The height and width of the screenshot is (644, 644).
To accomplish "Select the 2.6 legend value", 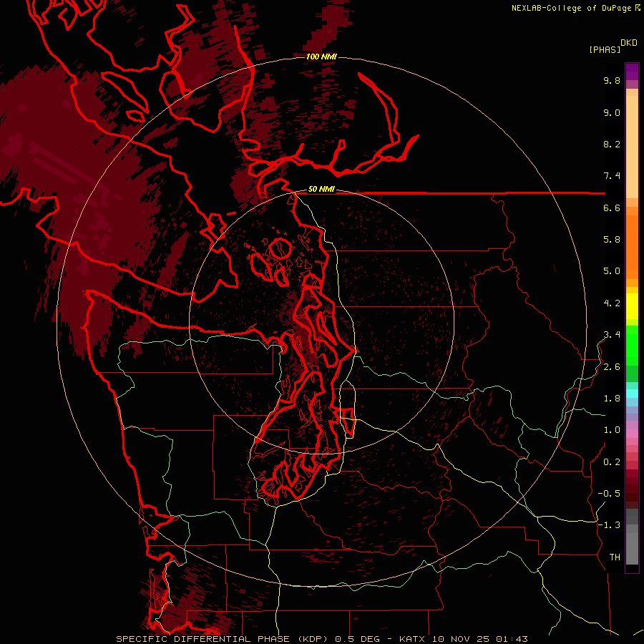I will 612,367.
